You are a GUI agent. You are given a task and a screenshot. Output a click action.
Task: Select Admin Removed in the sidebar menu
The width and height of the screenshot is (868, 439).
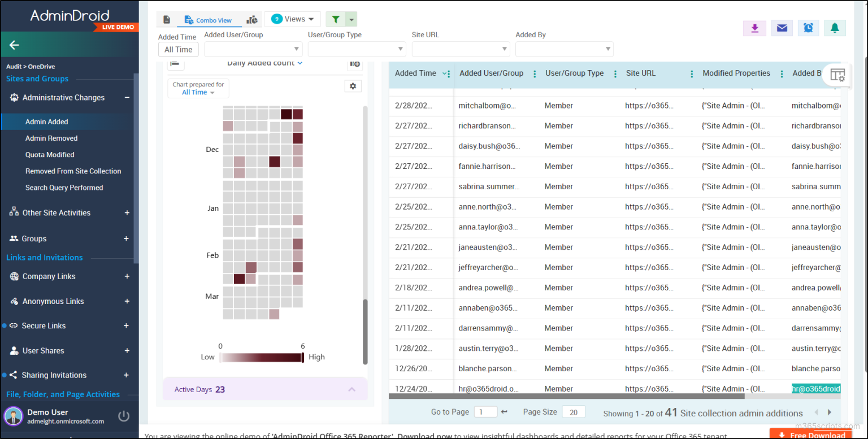tap(51, 138)
